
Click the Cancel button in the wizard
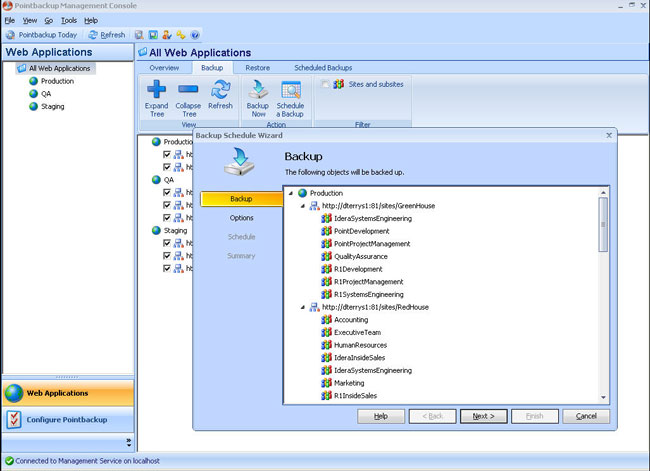586,416
